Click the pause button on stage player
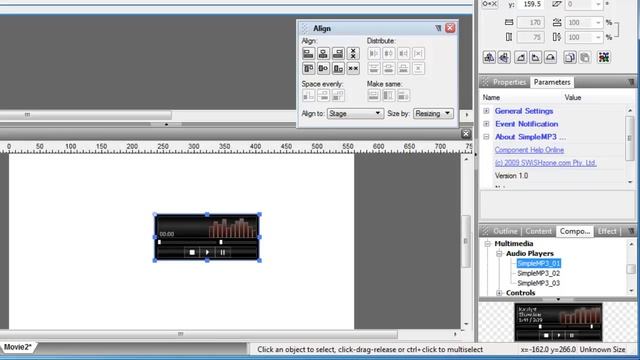Image resolution: width=640 pixels, height=360 pixels. pyautogui.click(x=223, y=252)
